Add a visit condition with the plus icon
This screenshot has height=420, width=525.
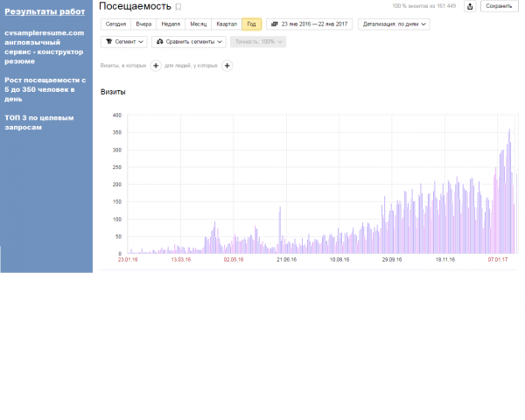click(x=156, y=66)
